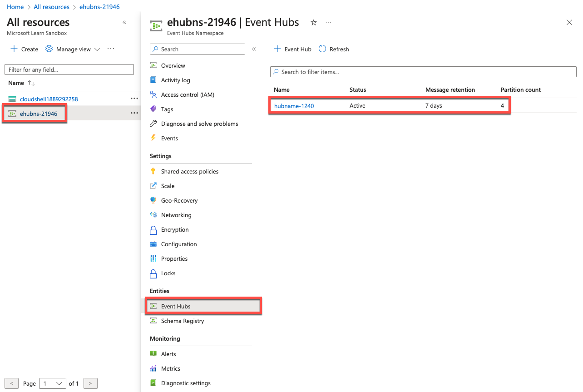The height and width of the screenshot is (392, 583).
Task: Click the Properties bars icon
Action: [x=153, y=258]
